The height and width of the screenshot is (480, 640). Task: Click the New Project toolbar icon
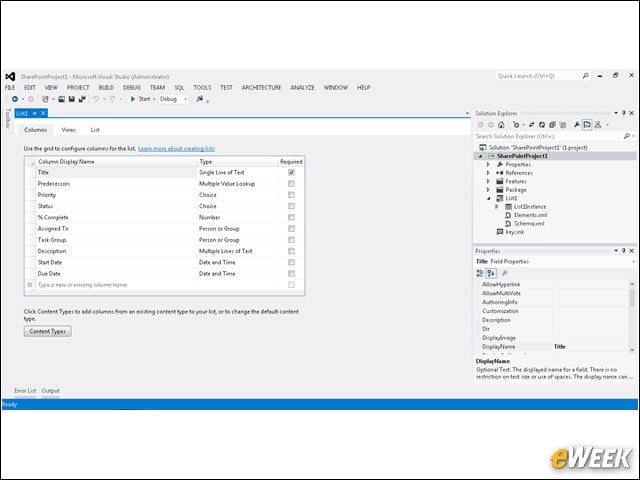(x=45, y=99)
